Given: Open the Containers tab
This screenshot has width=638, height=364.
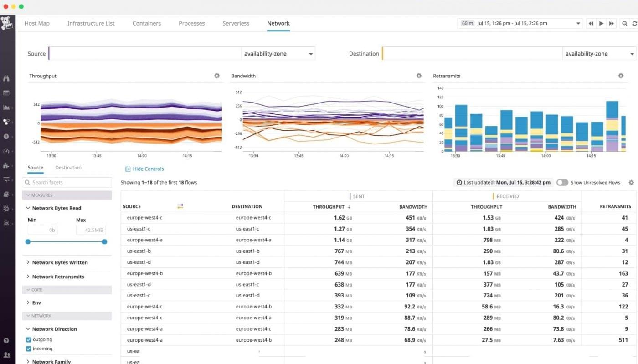Looking at the screenshot, I should [146, 23].
